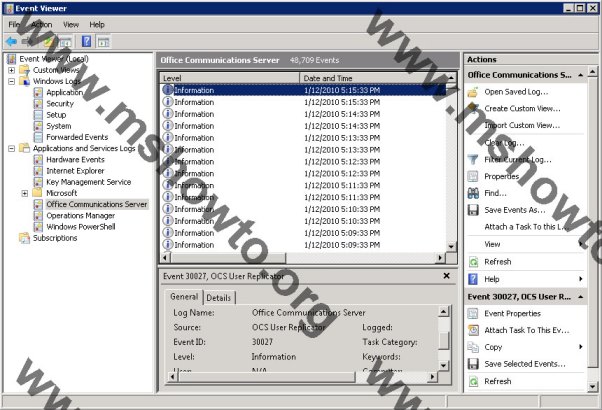The width and height of the screenshot is (602, 410).
Task: Open the System log icon
Action: (x=38, y=126)
